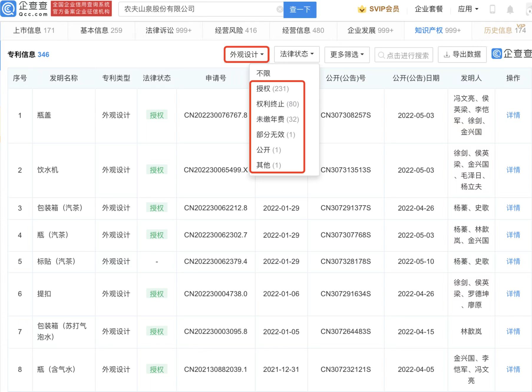Click application number CN202230076767.8
This screenshot has width=532, height=392.
pos(216,115)
